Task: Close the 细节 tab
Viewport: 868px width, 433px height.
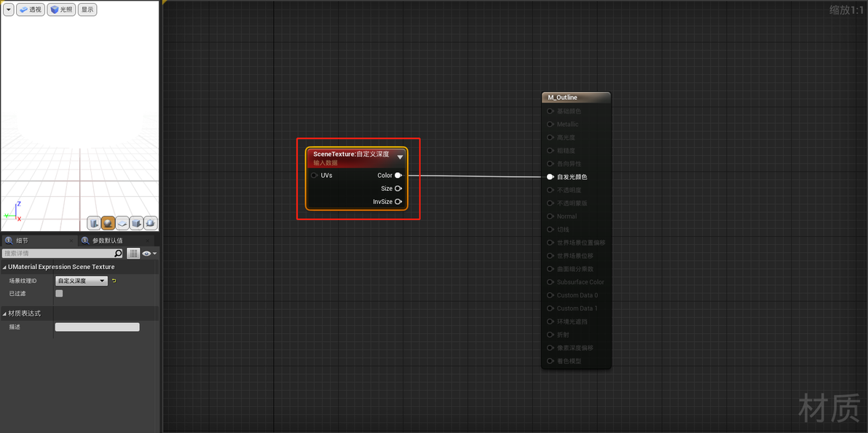Action: tap(71, 241)
